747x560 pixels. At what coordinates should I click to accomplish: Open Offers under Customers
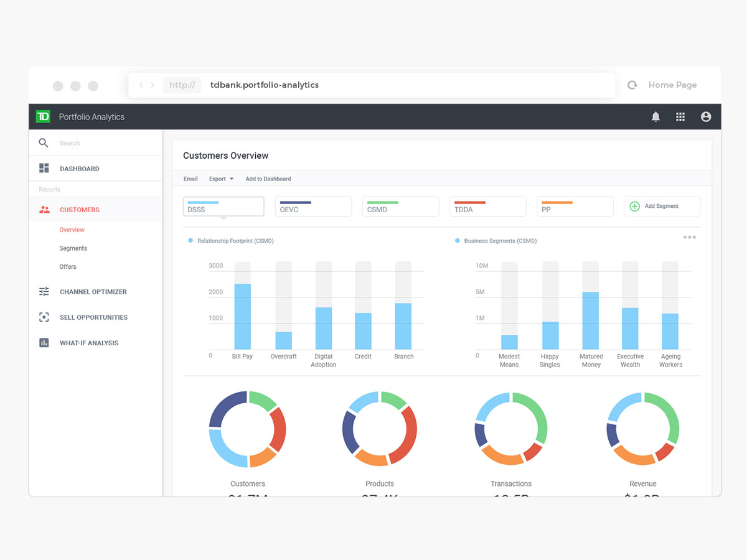point(68,267)
